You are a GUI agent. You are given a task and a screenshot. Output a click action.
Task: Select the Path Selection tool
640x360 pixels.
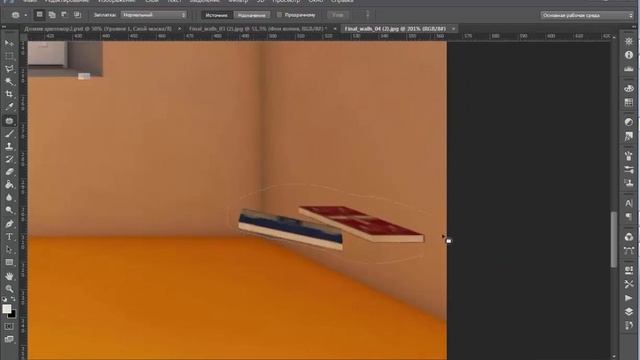[x=9, y=249]
